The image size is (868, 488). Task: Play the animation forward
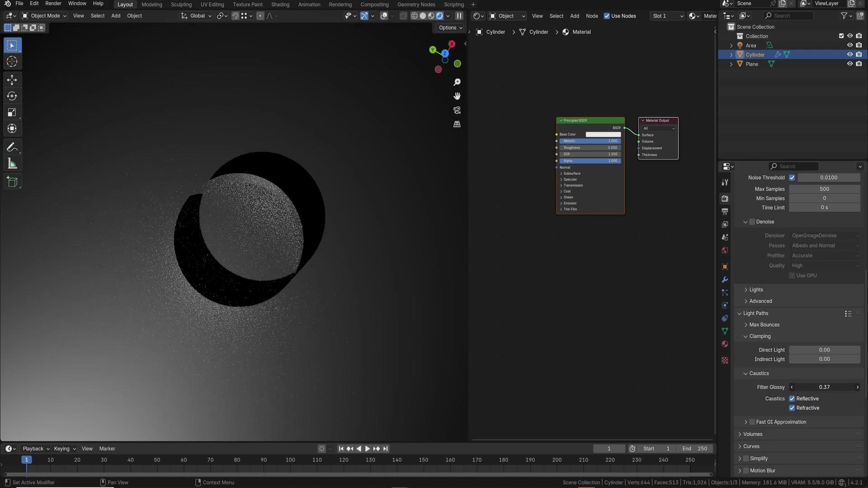coord(368,449)
